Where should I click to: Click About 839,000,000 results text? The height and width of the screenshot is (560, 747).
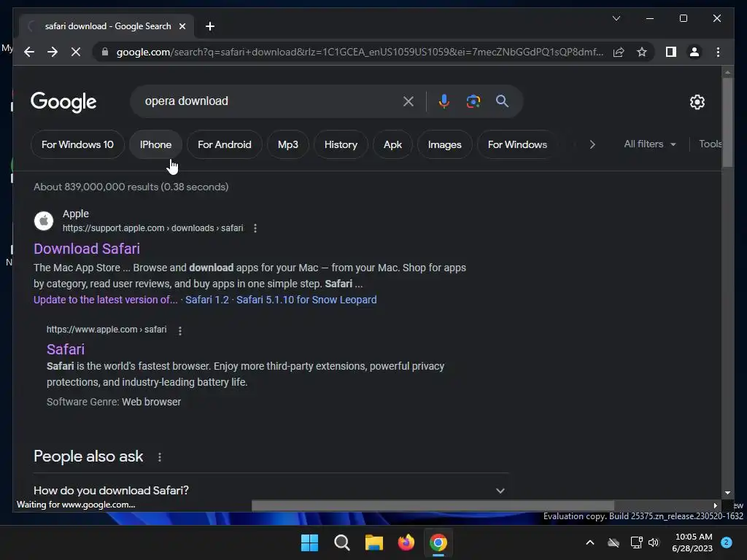131,187
